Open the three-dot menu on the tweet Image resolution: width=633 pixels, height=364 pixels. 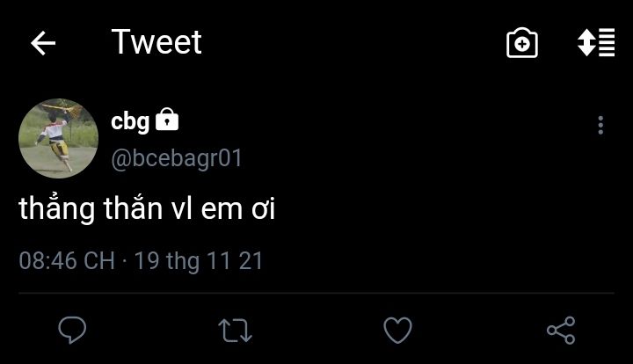(600, 125)
